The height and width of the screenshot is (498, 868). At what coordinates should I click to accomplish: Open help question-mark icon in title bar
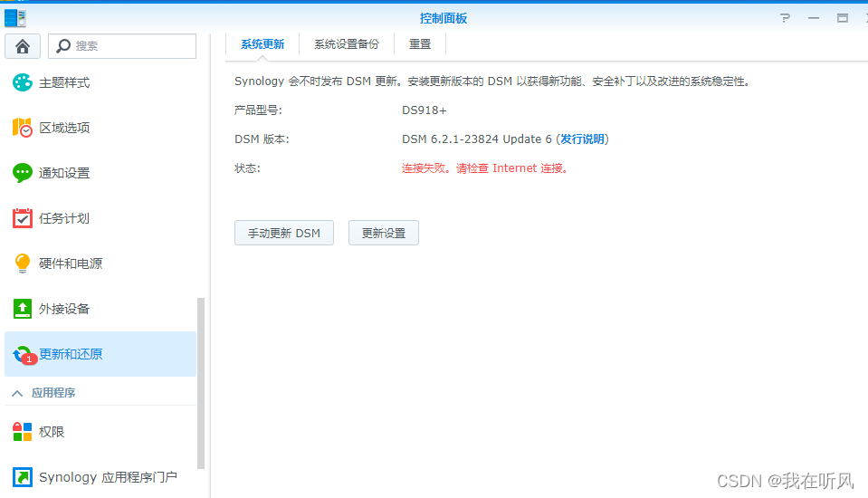[785, 18]
